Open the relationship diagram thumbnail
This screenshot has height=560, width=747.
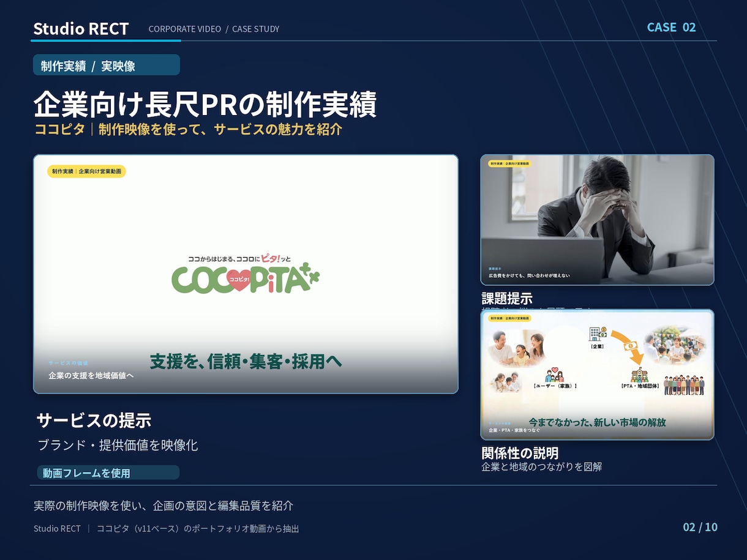point(597,375)
